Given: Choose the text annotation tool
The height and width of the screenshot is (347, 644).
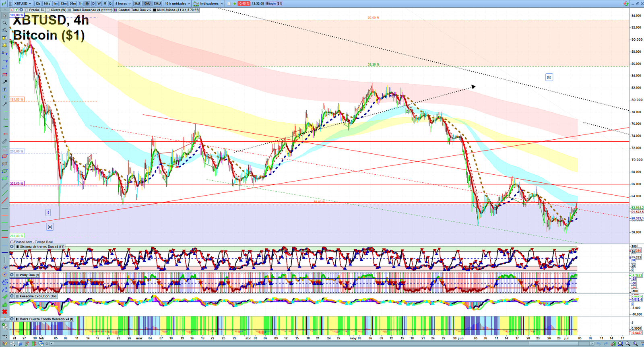Looking at the screenshot, I should point(4,90).
